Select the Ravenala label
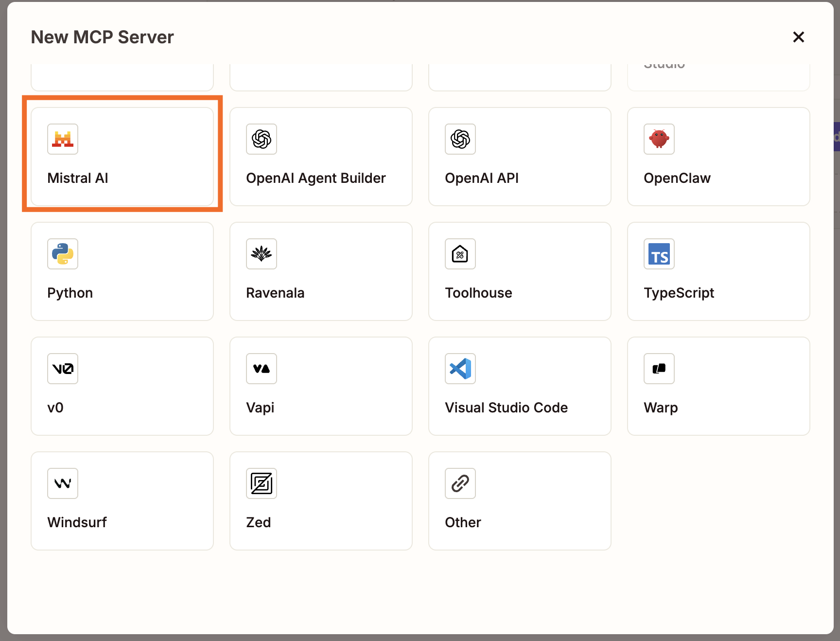The image size is (840, 641). click(x=275, y=293)
